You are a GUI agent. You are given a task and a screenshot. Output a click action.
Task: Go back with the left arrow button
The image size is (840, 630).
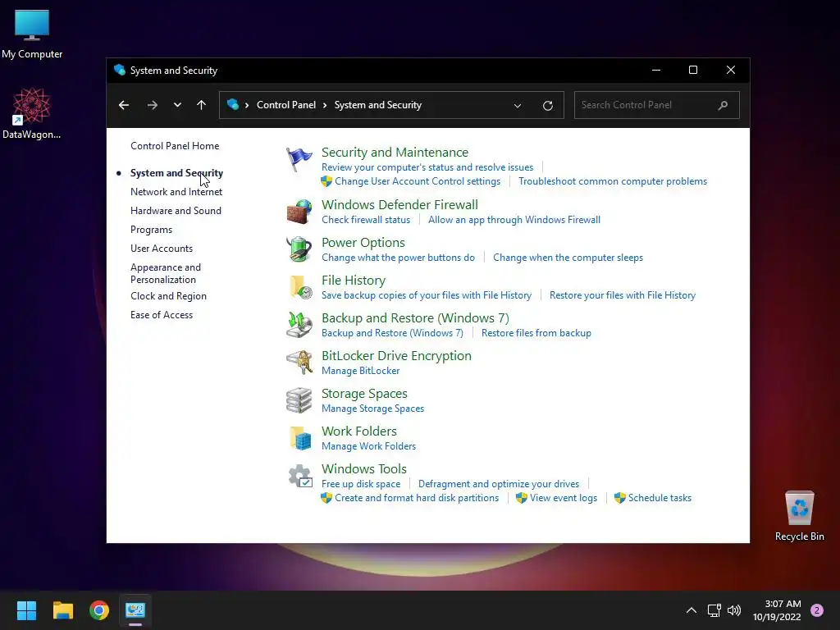(x=124, y=105)
